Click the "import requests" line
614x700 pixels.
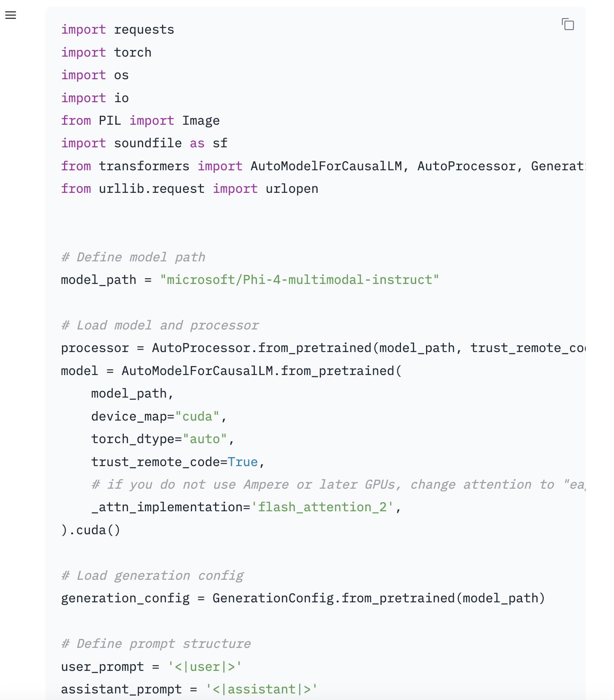pyautogui.click(x=117, y=30)
